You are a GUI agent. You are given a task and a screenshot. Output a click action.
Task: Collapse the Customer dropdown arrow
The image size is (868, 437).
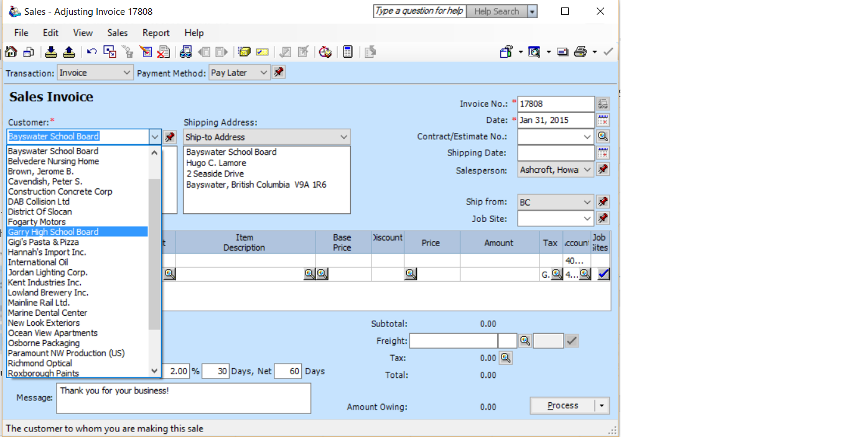pyautogui.click(x=155, y=137)
